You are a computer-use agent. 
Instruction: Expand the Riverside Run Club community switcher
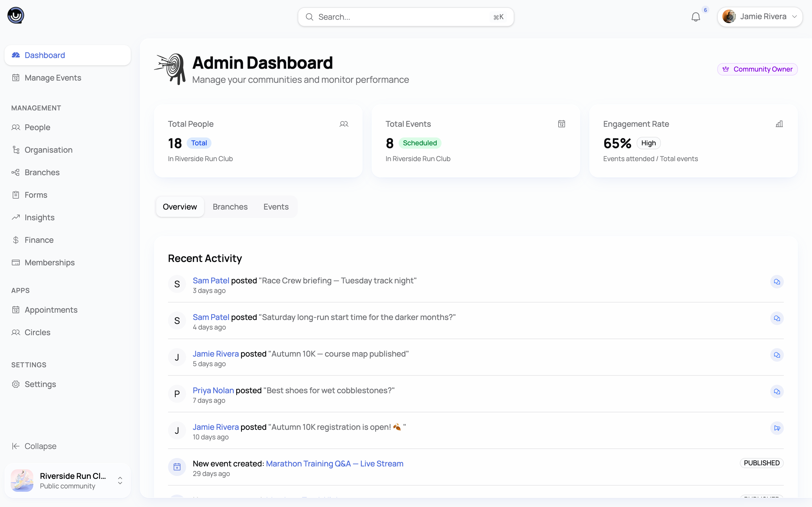[67, 481]
